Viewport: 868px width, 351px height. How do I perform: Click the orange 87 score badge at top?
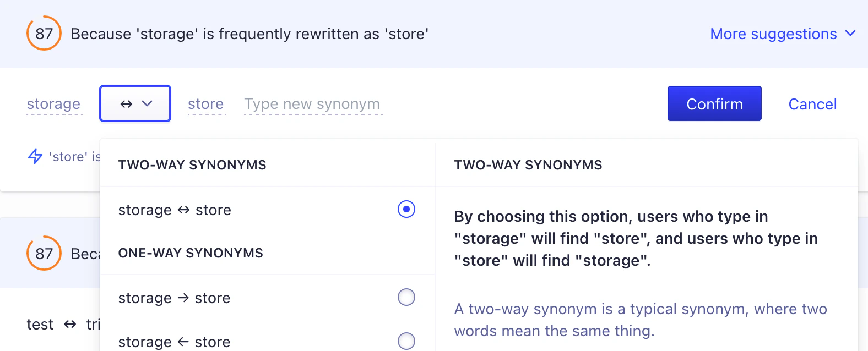coord(43,34)
